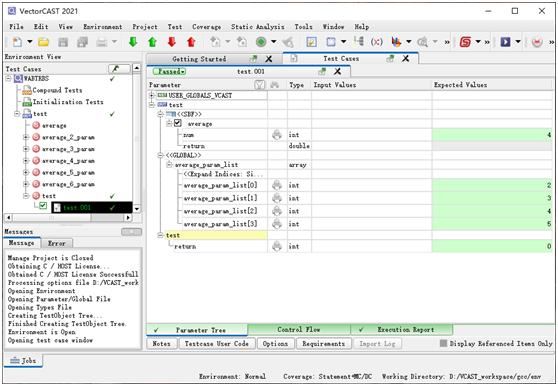558x386 pixels.
Task: Enable Display Referenced Items Only
Action: coord(443,343)
